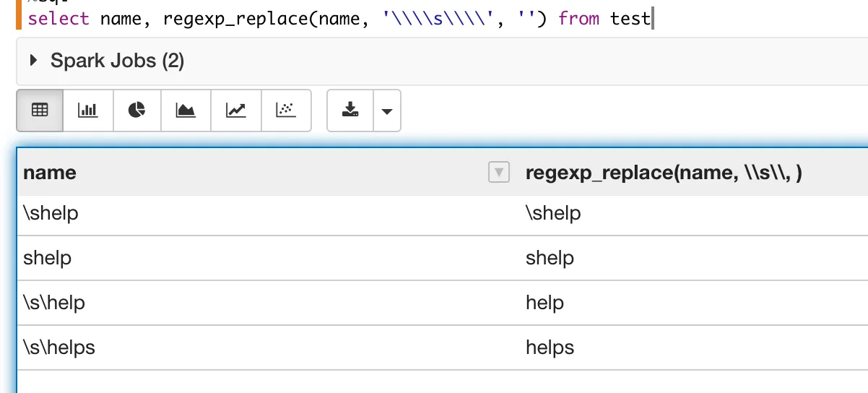Click the \shelp cell in regexp_replace column
868x393 pixels.
pos(553,213)
